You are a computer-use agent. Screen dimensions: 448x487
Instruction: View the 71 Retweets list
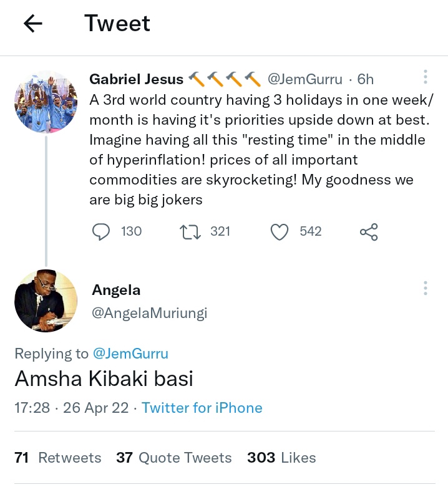point(58,458)
